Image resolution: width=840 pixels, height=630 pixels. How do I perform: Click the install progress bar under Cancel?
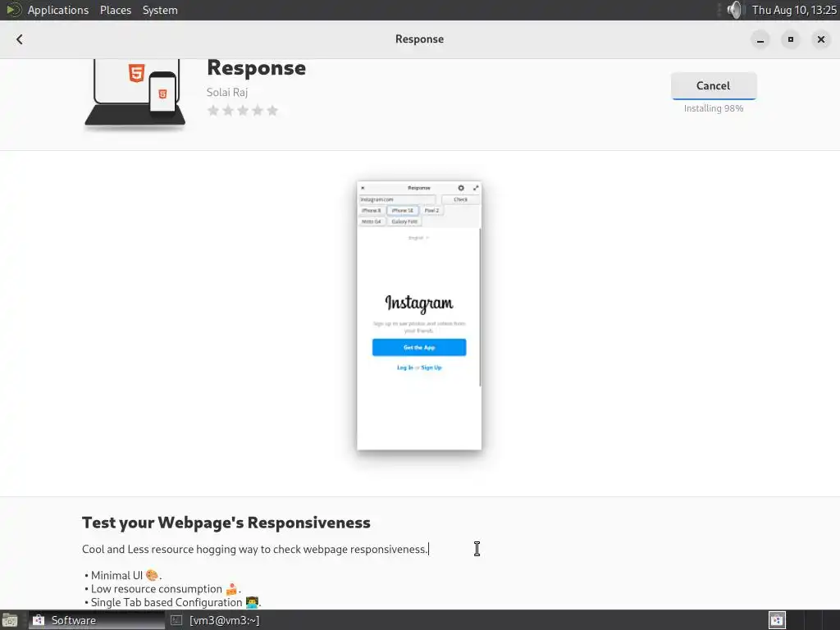[x=714, y=98]
